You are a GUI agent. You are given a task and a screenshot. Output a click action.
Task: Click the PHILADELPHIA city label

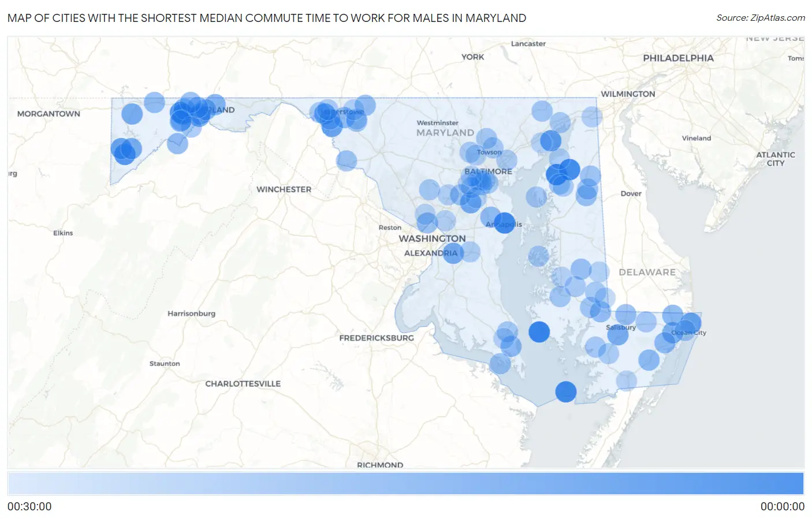point(678,58)
